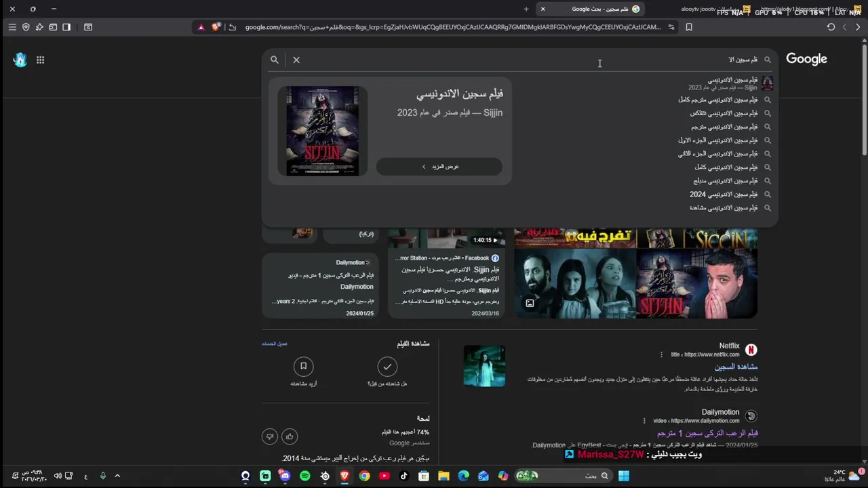Reload the current page

[831, 27]
